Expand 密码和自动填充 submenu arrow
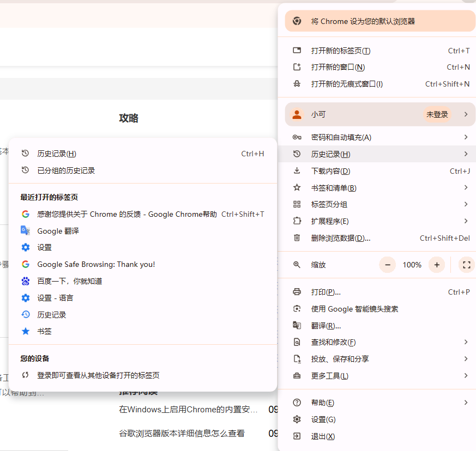 [466, 137]
